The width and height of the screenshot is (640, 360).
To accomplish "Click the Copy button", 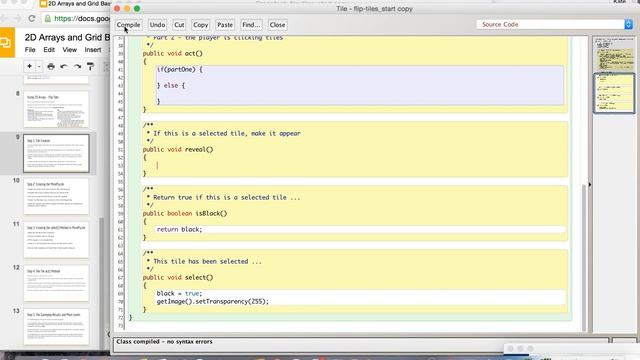I will coord(200,25).
